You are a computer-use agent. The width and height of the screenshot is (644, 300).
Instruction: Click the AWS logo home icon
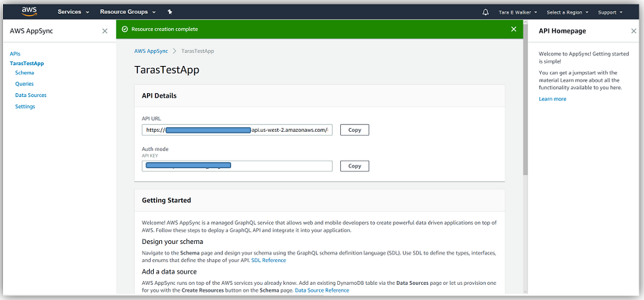click(30, 12)
